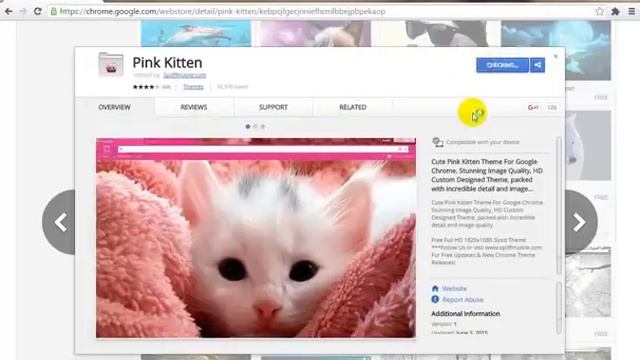Open the Website link
The height and width of the screenshot is (360, 640).
pos(454,289)
